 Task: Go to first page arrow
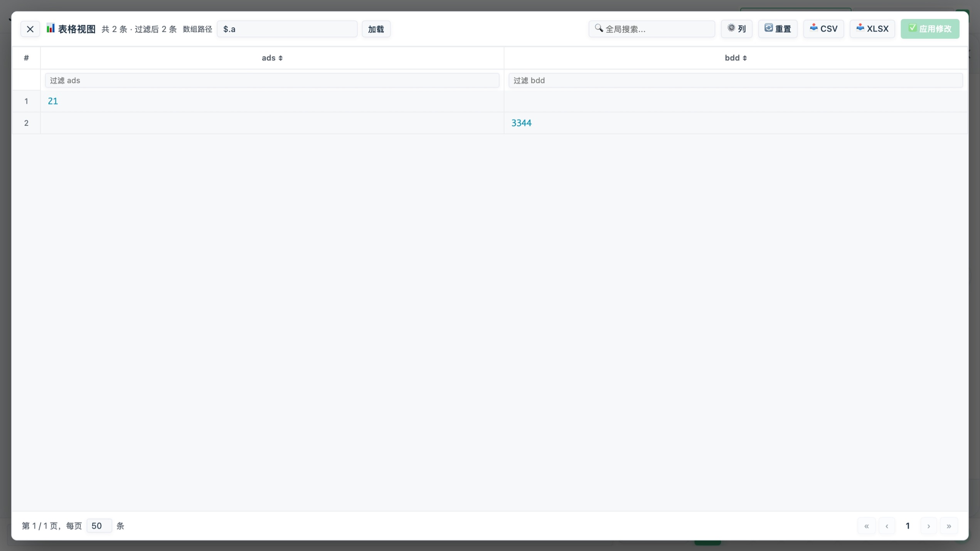[x=866, y=526]
